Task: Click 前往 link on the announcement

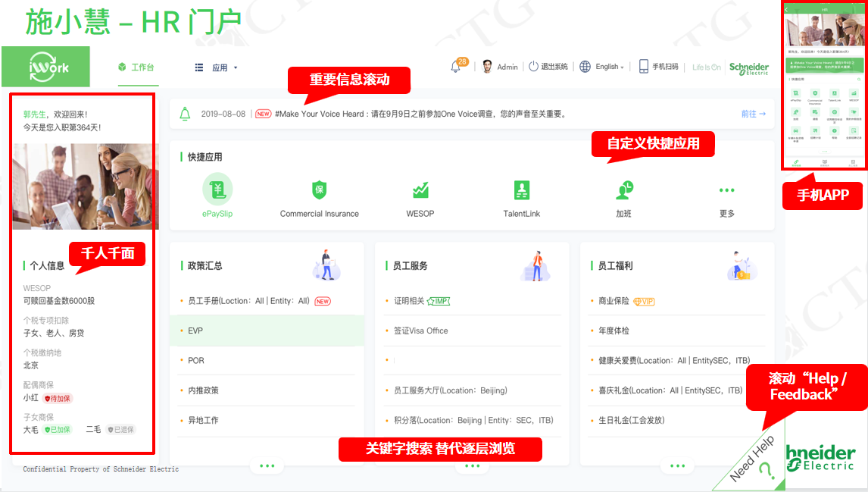Action: (754, 114)
